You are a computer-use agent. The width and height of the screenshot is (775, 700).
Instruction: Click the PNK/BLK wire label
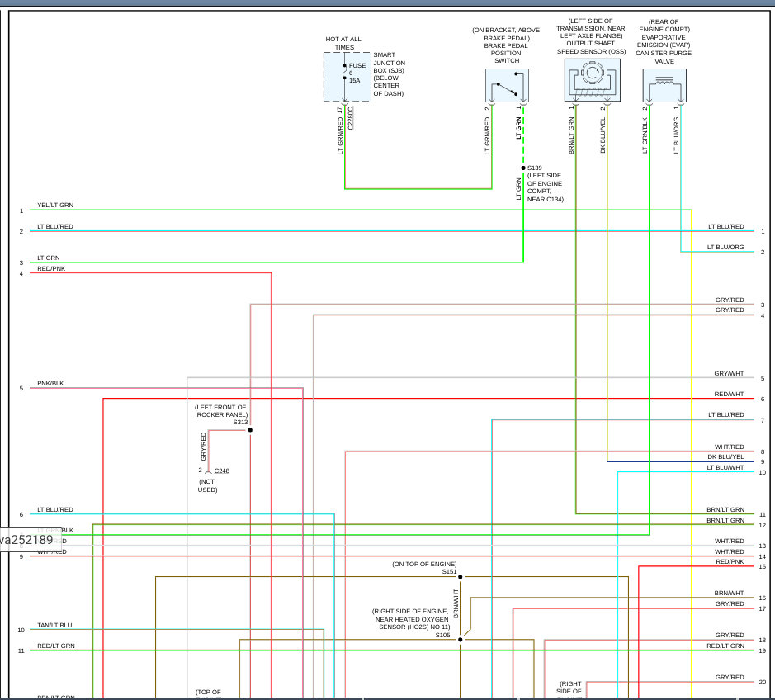point(50,384)
